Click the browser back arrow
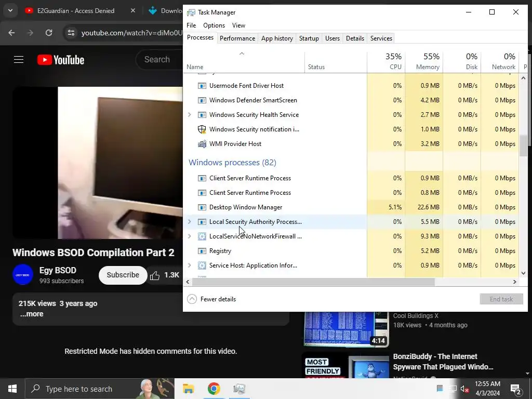 (11, 33)
